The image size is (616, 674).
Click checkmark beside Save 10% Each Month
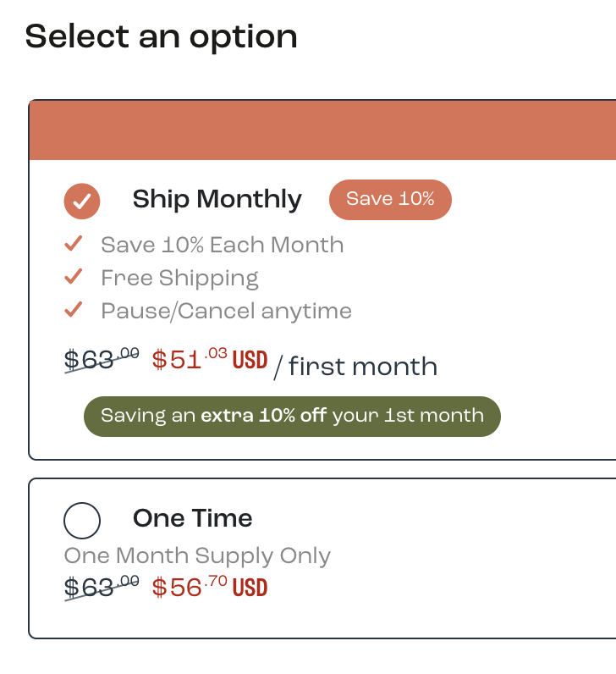click(74, 244)
